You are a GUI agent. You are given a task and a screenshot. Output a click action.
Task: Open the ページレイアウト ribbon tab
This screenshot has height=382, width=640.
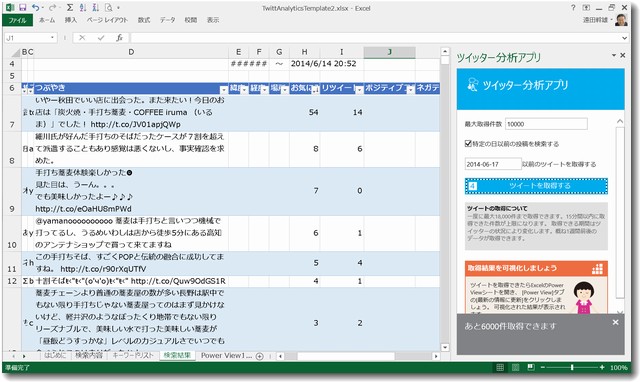(107, 20)
